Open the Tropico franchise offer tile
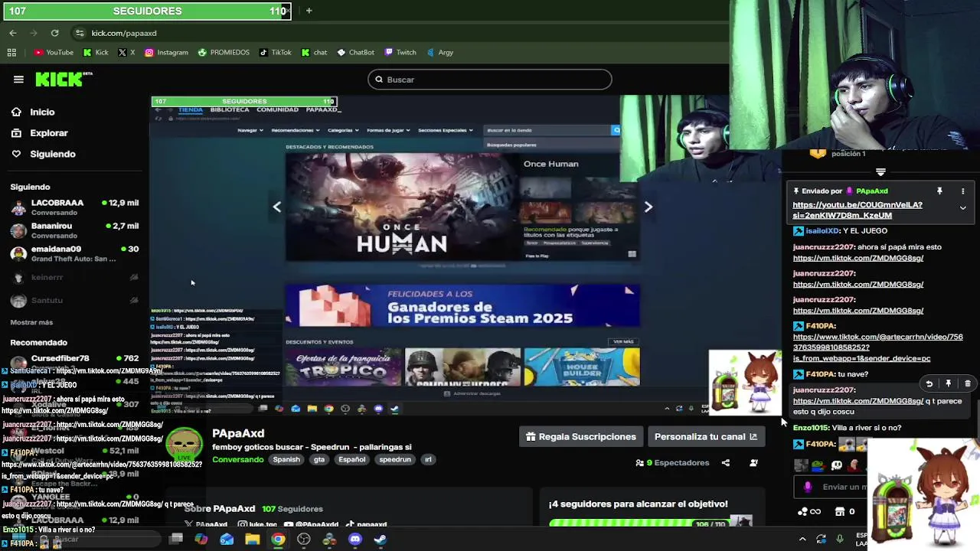This screenshot has height=551, width=980. point(343,367)
